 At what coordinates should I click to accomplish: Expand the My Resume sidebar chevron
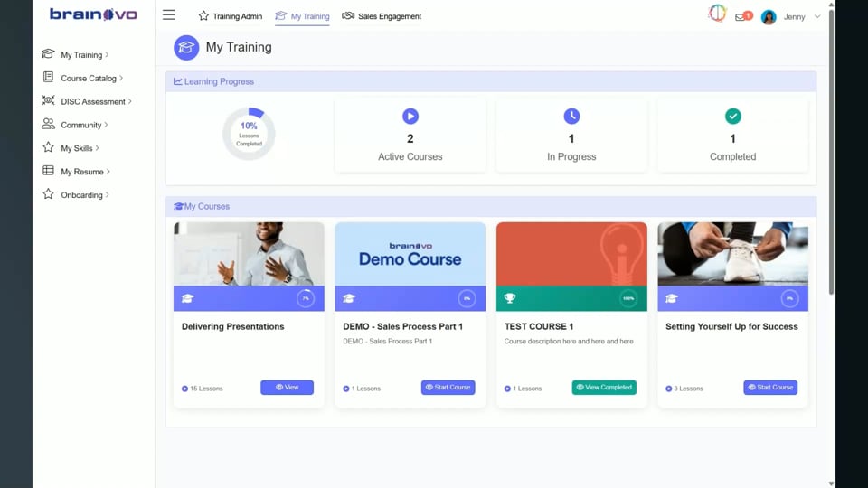tap(108, 172)
